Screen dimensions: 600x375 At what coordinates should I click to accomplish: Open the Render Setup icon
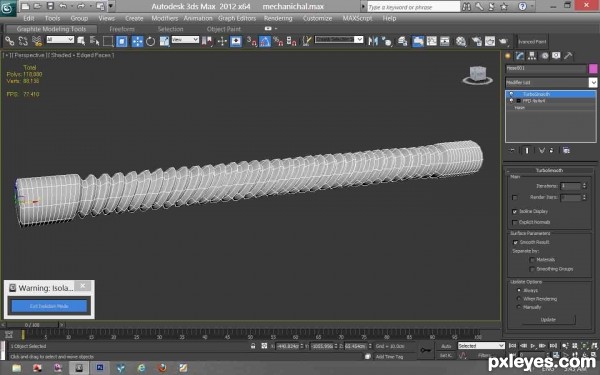point(476,41)
